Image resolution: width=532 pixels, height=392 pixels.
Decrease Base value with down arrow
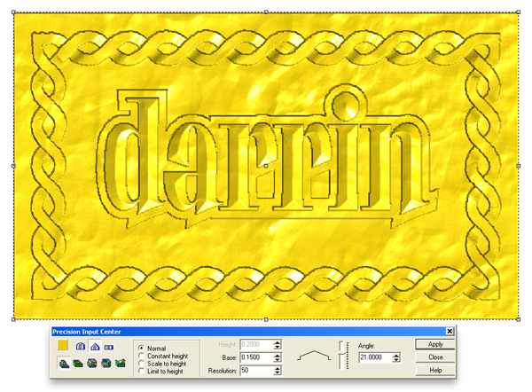click(278, 360)
